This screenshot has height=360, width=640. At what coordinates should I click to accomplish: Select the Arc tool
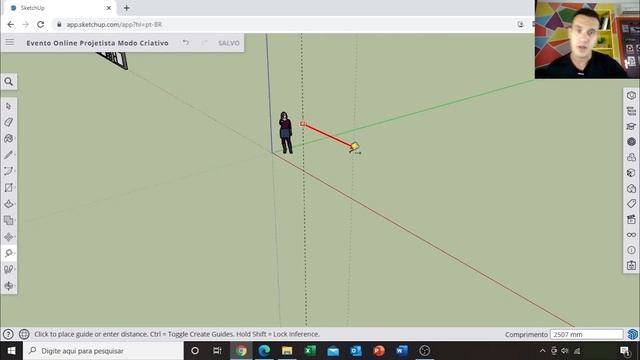[x=9, y=171]
